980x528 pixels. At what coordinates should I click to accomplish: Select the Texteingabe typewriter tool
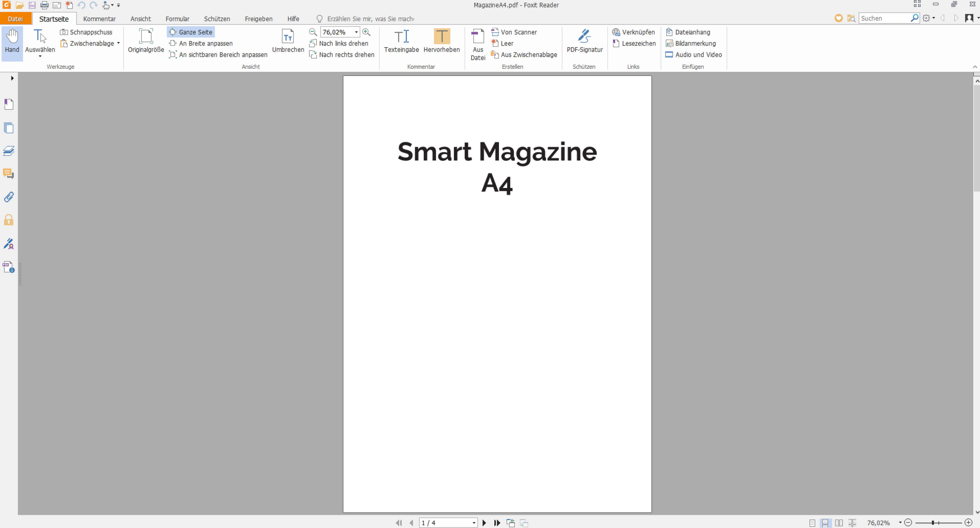coord(401,41)
